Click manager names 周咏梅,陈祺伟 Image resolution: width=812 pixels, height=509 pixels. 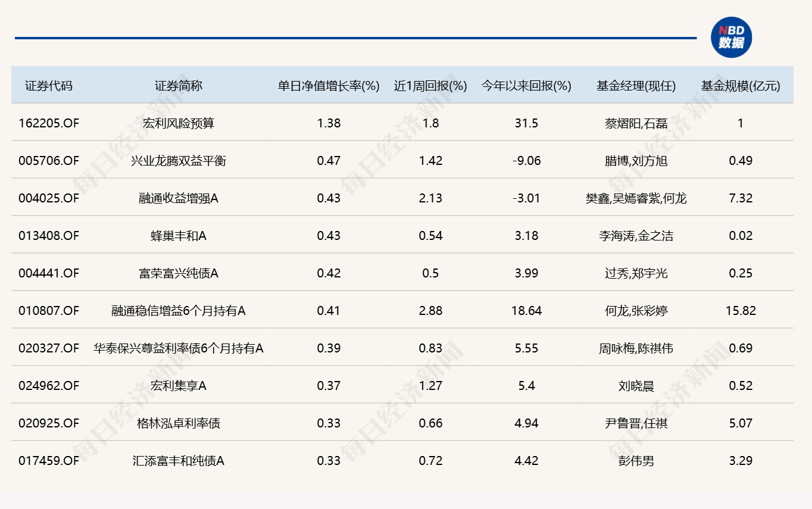636,348
